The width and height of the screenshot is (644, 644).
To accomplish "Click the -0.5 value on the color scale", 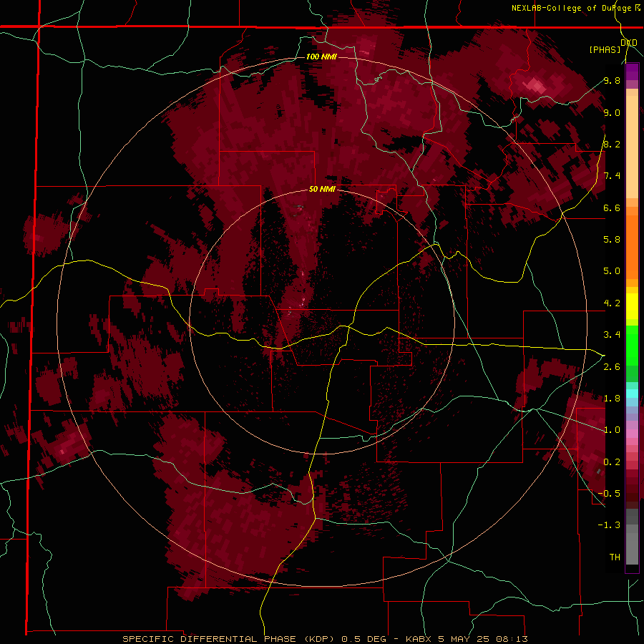I will coord(609,494).
